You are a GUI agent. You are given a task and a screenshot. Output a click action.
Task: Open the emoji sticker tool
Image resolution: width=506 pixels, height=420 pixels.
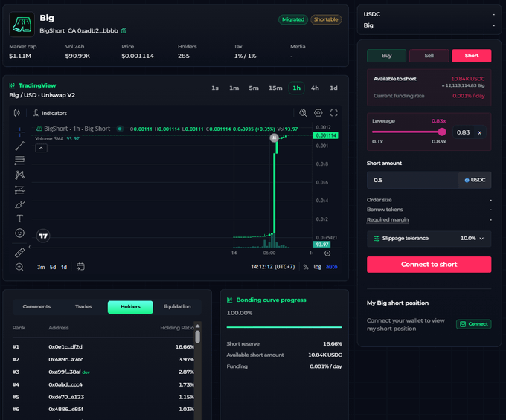[19, 233]
